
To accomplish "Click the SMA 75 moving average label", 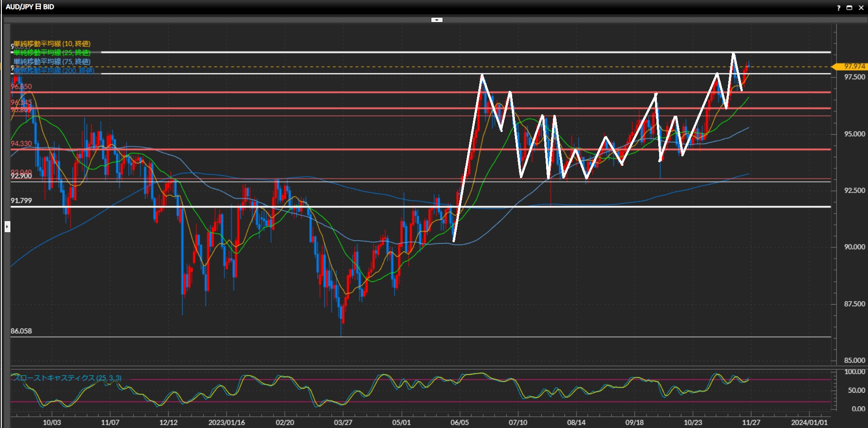I will pyautogui.click(x=52, y=61).
